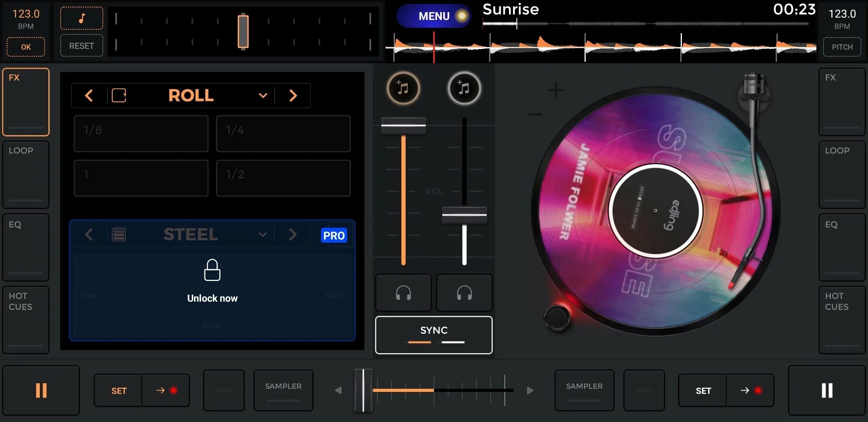Open the left EQ tab
This screenshot has height=422, width=868.
point(26,247)
